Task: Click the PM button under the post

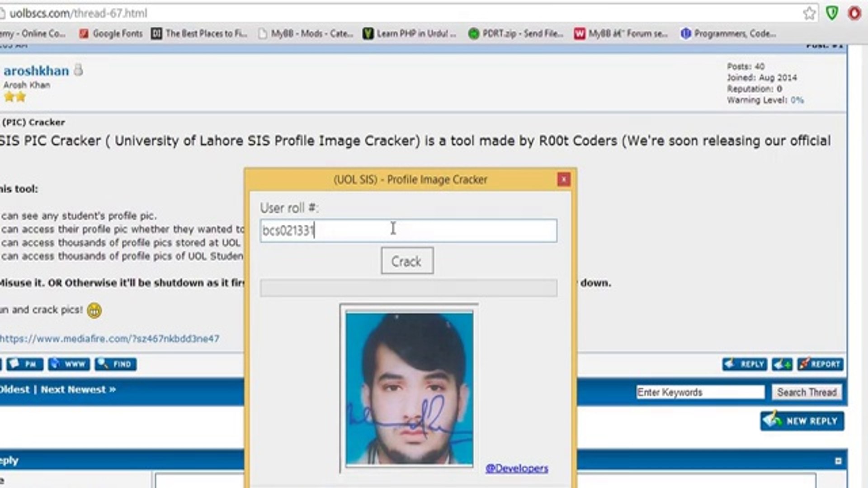Action: 25,364
